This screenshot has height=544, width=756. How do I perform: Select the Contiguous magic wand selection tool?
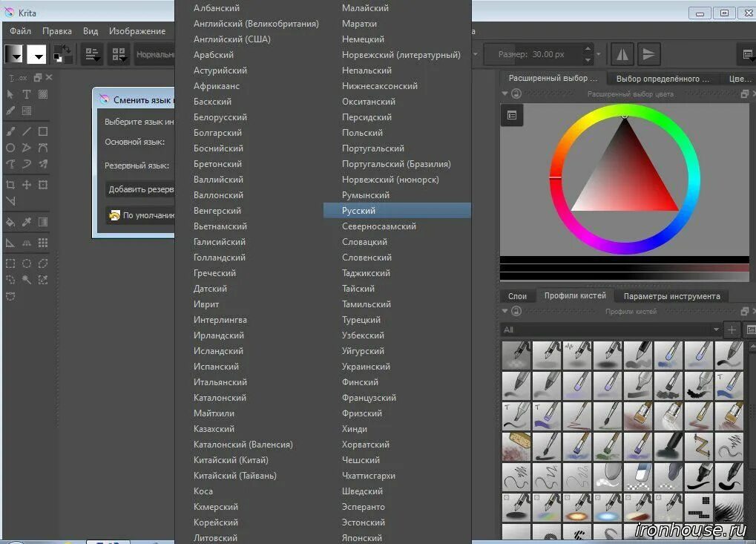pos(27,280)
